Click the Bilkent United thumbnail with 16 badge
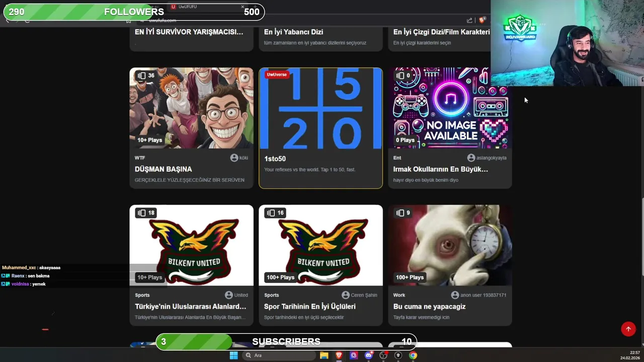The width and height of the screenshot is (644, 362). point(320,245)
